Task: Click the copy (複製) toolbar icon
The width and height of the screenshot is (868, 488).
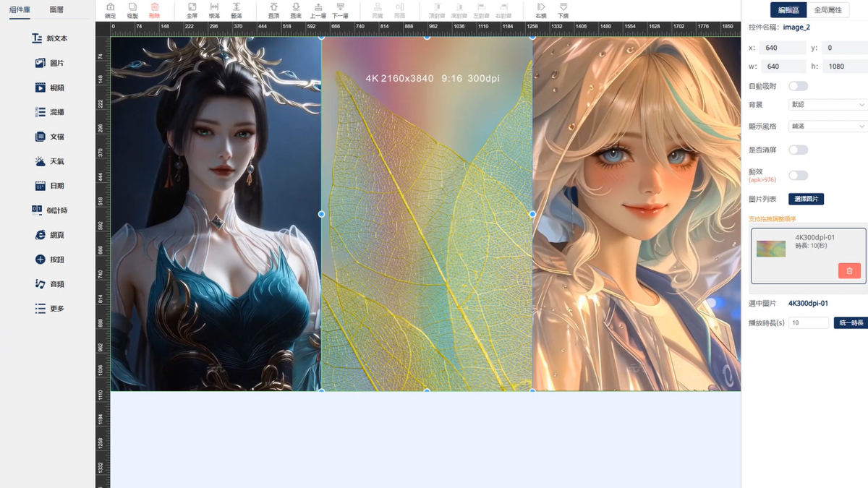Action: pyautogui.click(x=132, y=9)
